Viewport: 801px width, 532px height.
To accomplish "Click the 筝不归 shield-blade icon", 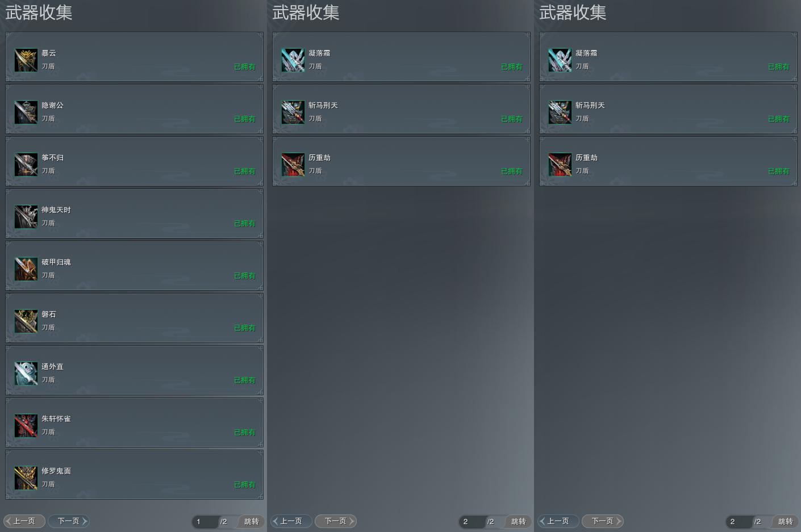I will (x=26, y=164).
